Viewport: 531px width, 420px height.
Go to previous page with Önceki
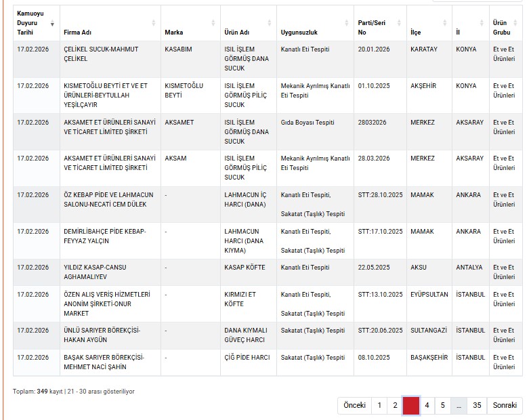[x=354, y=405]
